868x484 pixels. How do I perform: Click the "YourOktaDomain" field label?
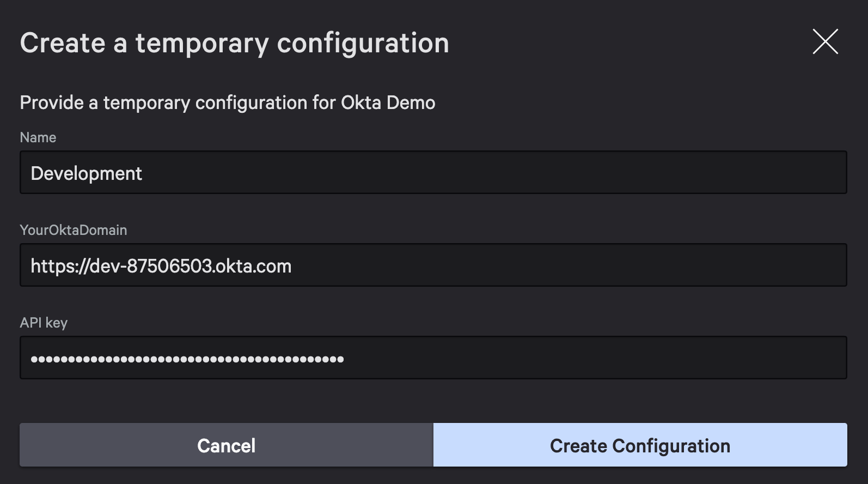pyautogui.click(x=73, y=230)
